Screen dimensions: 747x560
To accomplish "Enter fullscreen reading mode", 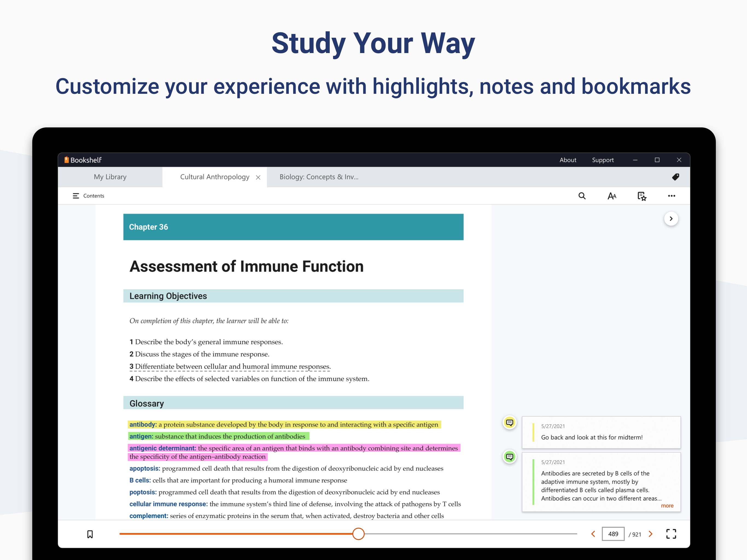I will pyautogui.click(x=671, y=534).
